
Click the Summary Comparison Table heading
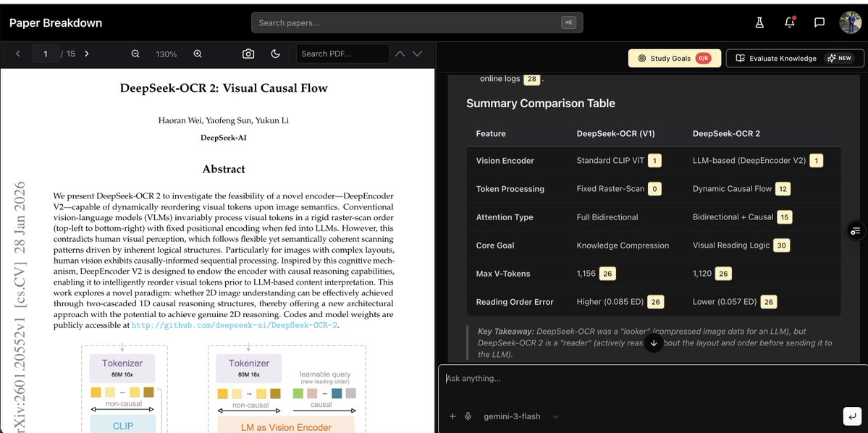point(540,104)
